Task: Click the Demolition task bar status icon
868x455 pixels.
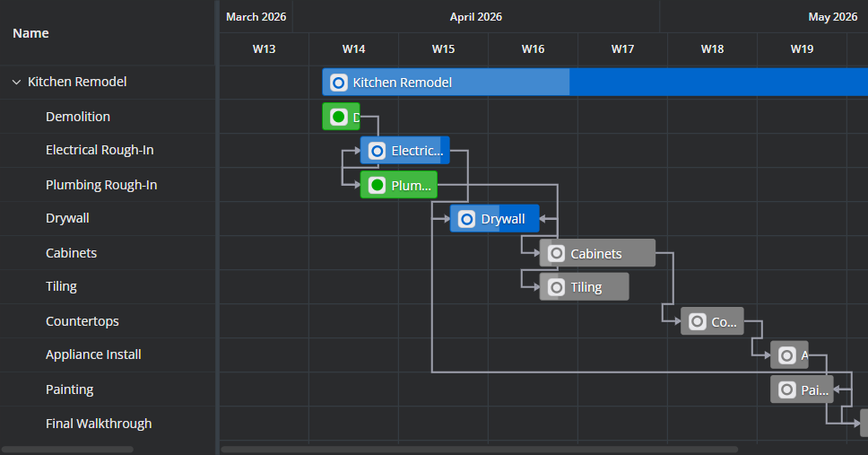Action: [x=339, y=117]
